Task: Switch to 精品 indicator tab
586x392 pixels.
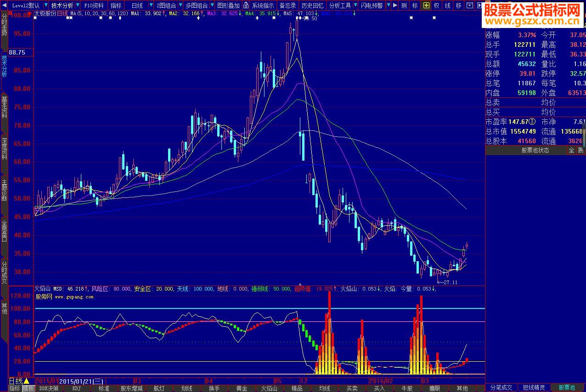Action: coord(297,388)
